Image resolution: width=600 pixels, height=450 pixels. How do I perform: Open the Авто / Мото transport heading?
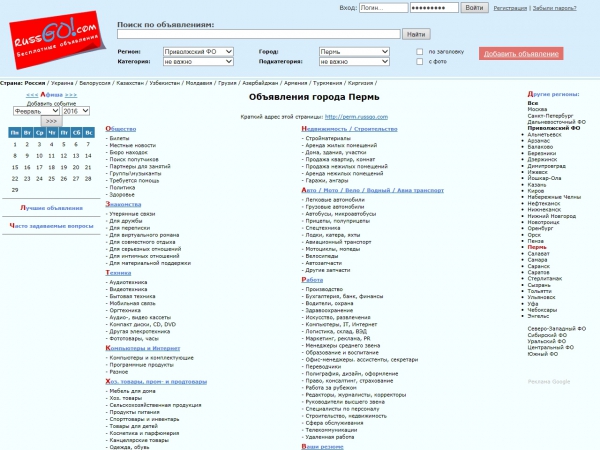[373, 190]
